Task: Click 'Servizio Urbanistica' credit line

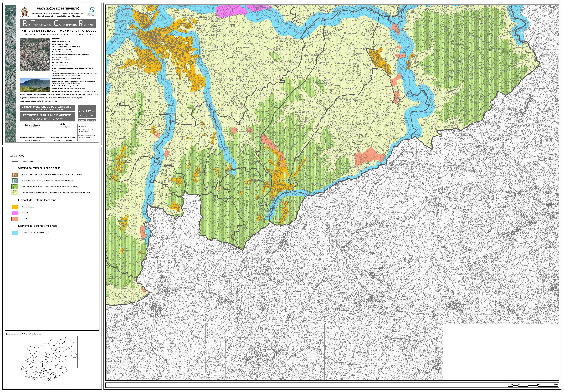Action: (x=66, y=78)
